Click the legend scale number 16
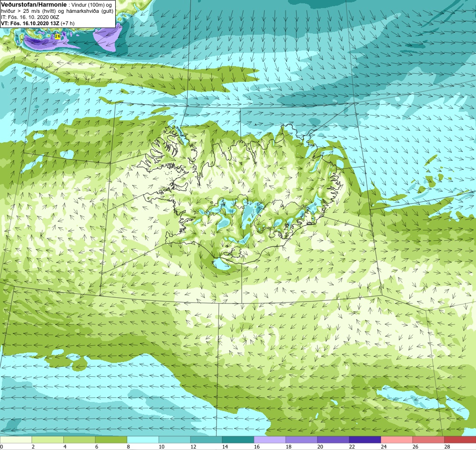The image size is (476, 450). pos(257,447)
